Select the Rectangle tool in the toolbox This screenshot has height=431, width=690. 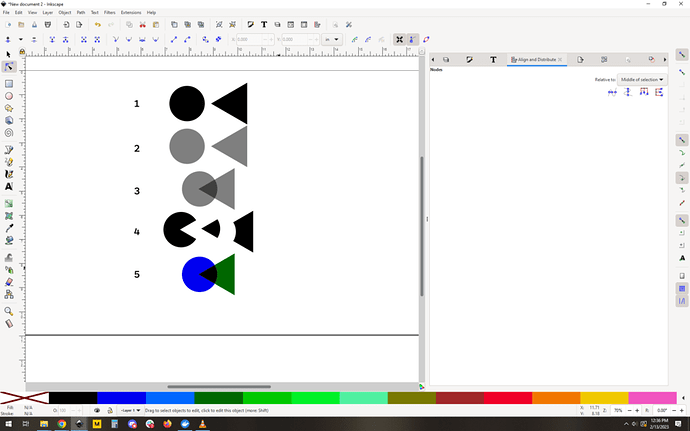pos(9,84)
